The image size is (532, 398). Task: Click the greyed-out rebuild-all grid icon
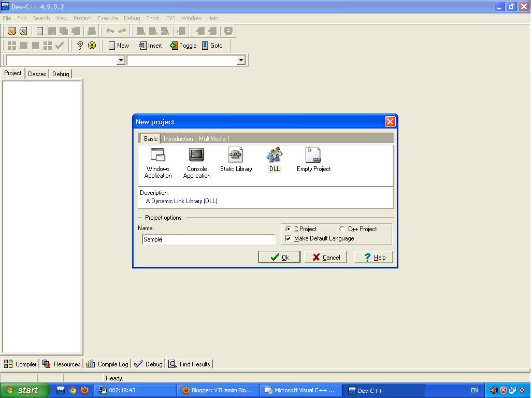(48, 46)
